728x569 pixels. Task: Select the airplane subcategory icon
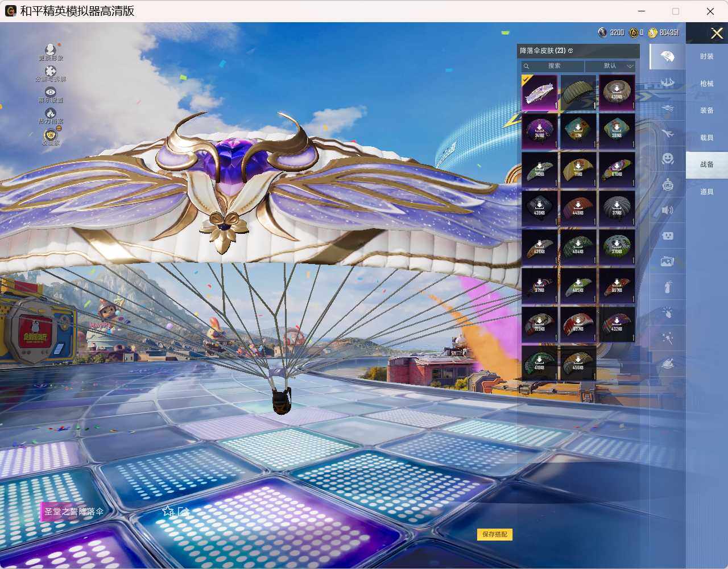(668, 134)
